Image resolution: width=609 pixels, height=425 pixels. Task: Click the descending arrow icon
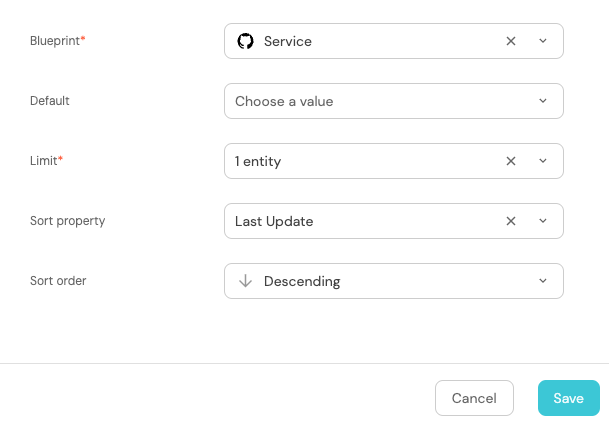click(x=245, y=281)
